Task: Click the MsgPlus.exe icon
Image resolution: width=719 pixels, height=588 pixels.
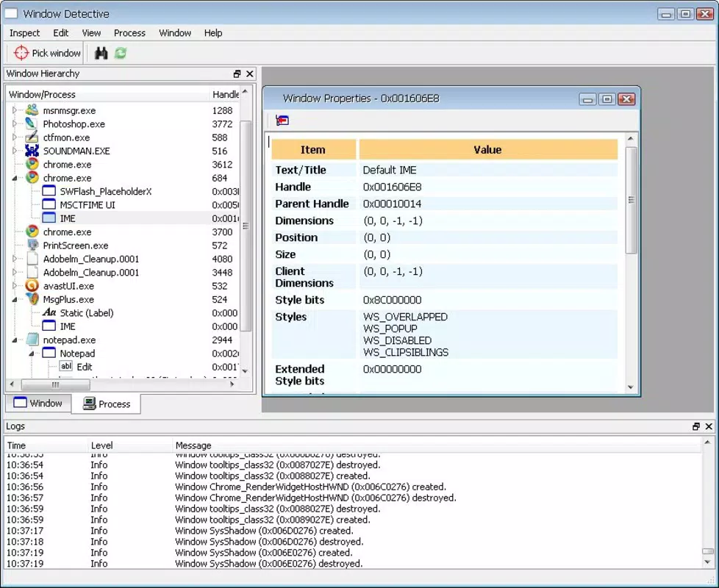Action: pyautogui.click(x=32, y=299)
